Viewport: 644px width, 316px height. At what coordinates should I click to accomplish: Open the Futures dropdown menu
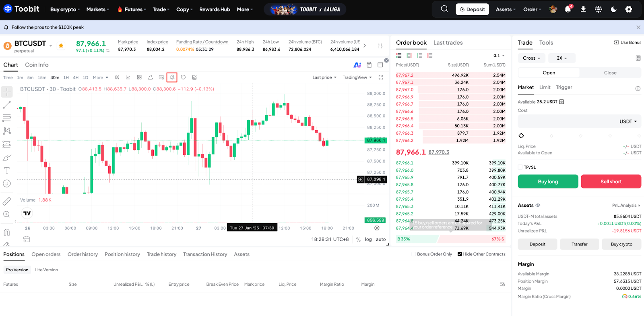pos(132,9)
